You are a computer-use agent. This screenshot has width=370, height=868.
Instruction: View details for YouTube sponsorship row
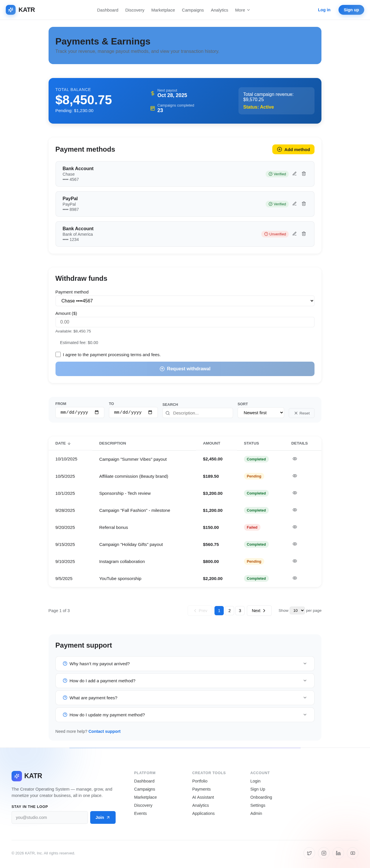pos(295,578)
